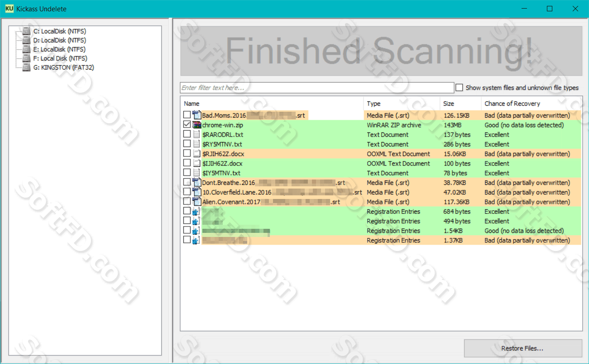The width and height of the screenshot is (589, 364).
Task: Select the $RY5MTNV.txt file name
Action: point(222,144)
